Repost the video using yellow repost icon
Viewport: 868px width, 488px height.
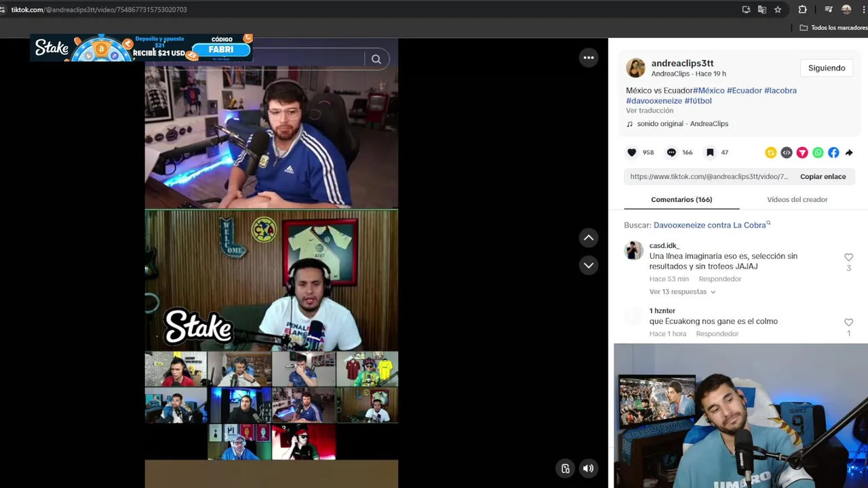[x=770, y=152]
